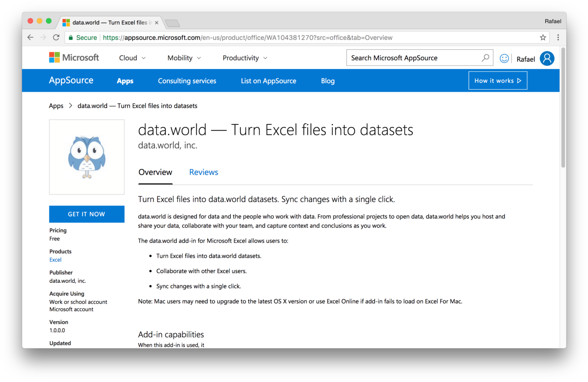Click the 'Sync changes with a single click.' bullet
Image resolution: width=588 pixels, height=382 pixels.
[x=198, y=286]
